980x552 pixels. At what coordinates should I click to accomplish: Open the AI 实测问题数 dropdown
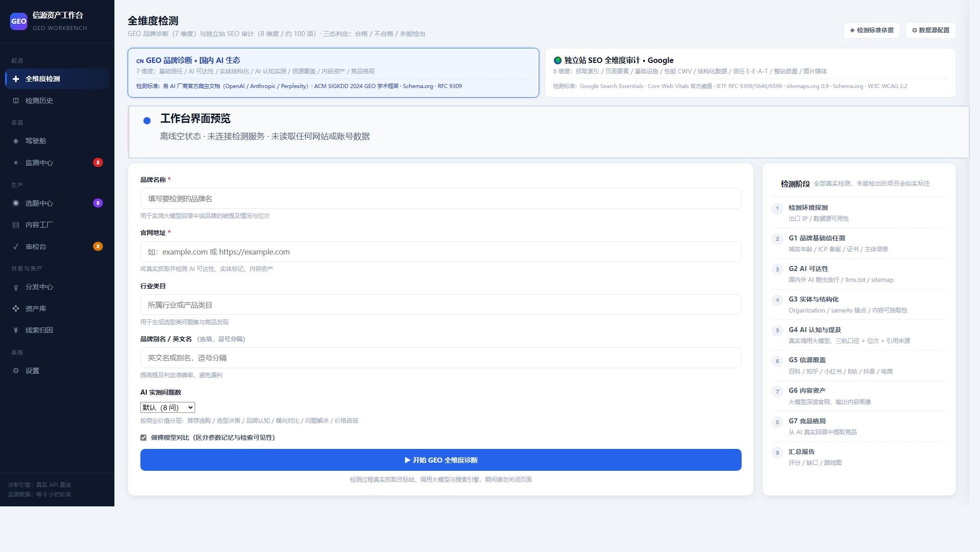point(168,407)
